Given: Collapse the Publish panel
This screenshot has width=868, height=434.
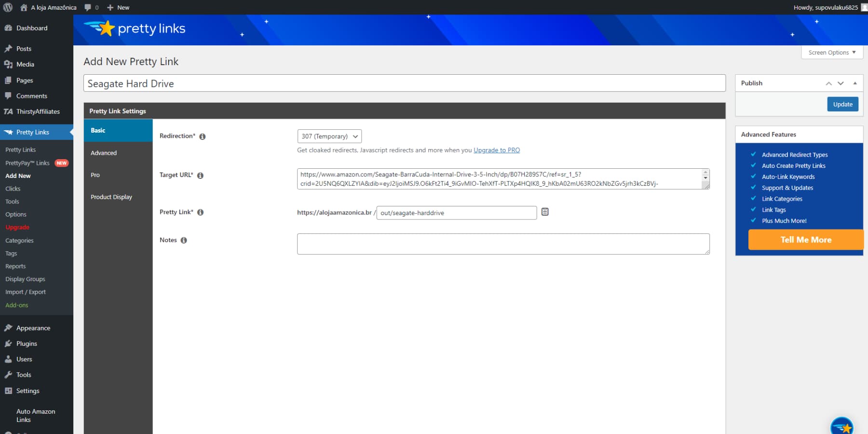Looking at the screenshot, I should [x=854, y=83].
